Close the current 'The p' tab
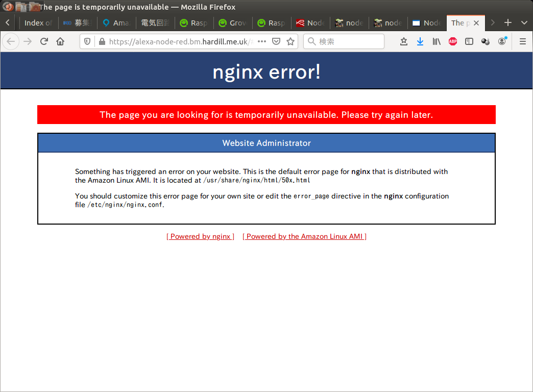This screenshot has height=392, width=533. click(x=476, y=23)
